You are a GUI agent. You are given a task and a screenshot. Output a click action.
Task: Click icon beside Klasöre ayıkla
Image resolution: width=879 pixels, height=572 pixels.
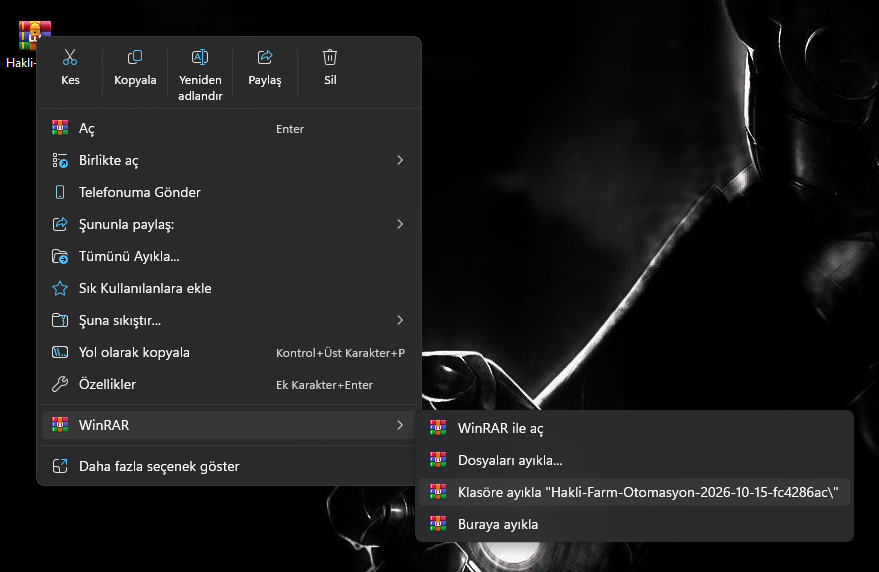[x=438, y=491]
